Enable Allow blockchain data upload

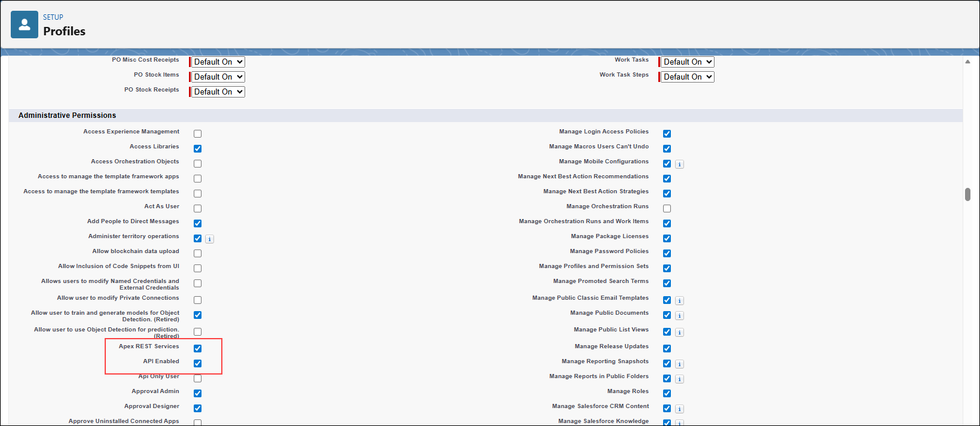pyautogui.click(x=198, y=254)
